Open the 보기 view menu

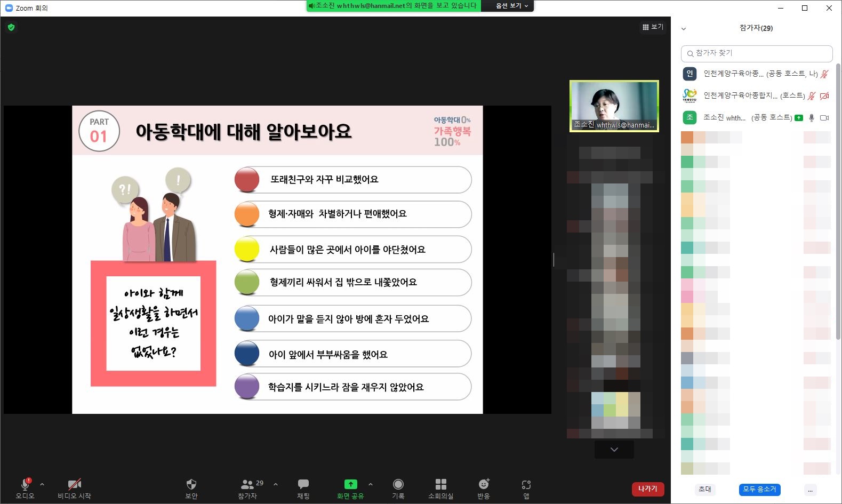click(653, 27)
